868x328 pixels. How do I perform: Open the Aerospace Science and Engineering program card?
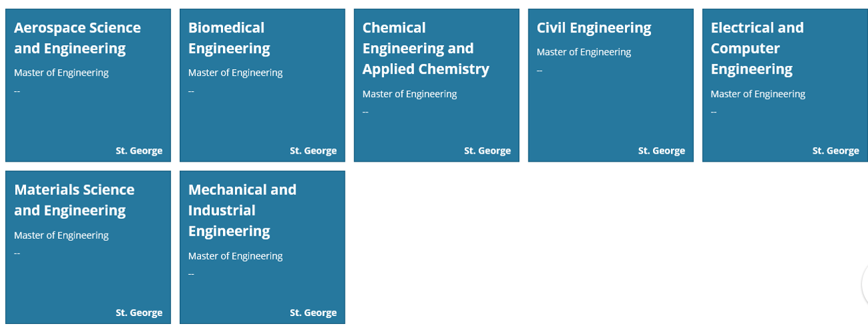pos(88,85)
